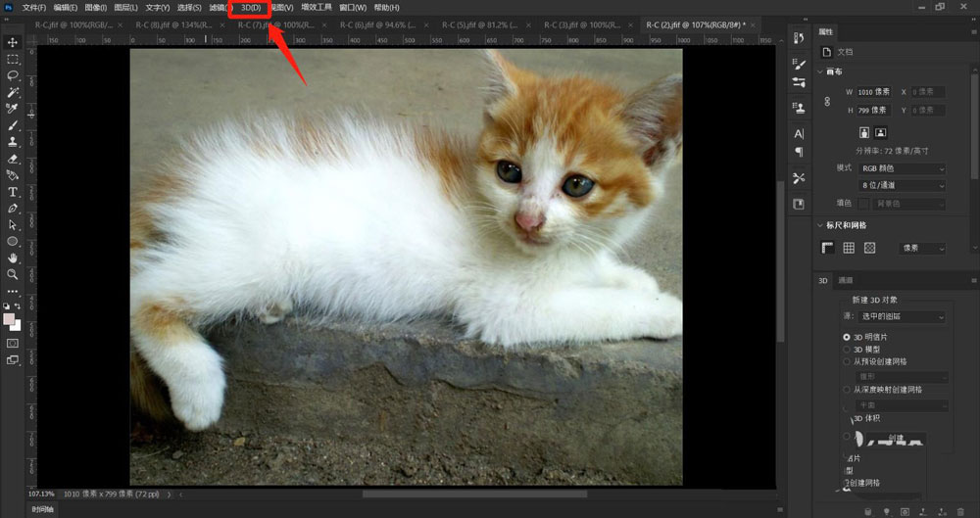Select the 3D 模型 radio option
This screenshot has width=980, height=518.
pos(847,349)
